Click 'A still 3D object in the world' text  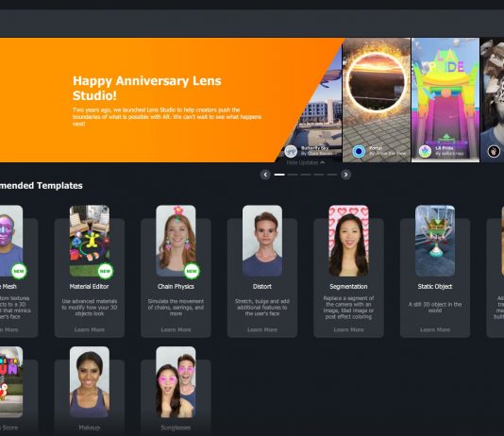[435, 307]
